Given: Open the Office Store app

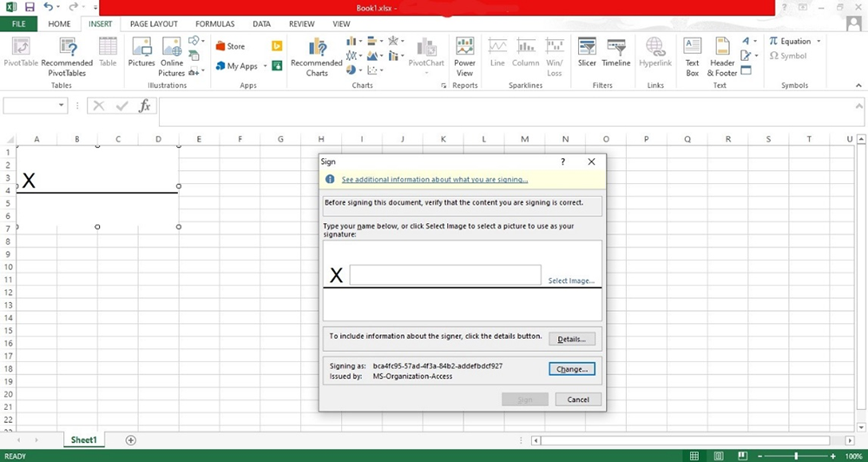Looking at the screenshot, I should click(x=230, y=46).
